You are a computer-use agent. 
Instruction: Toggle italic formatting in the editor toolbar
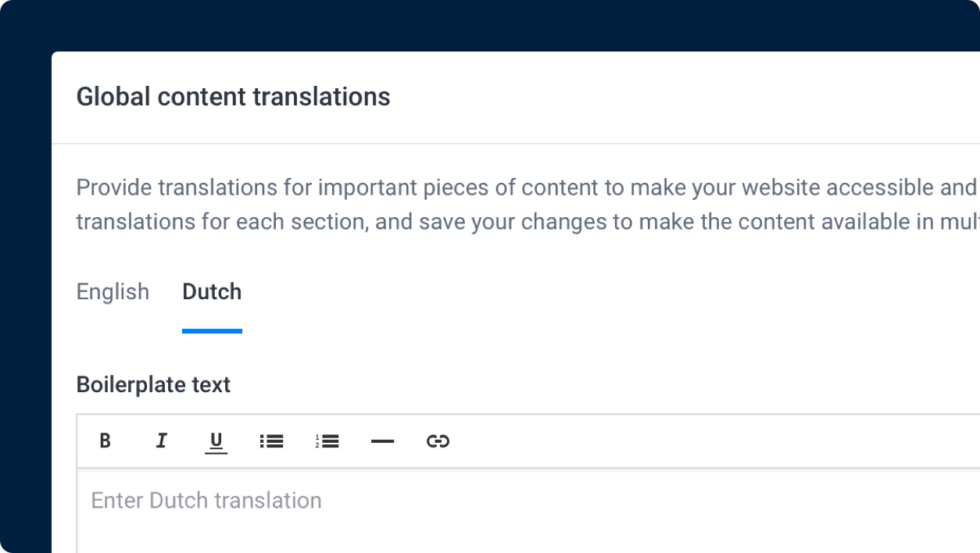click(161, 441)
